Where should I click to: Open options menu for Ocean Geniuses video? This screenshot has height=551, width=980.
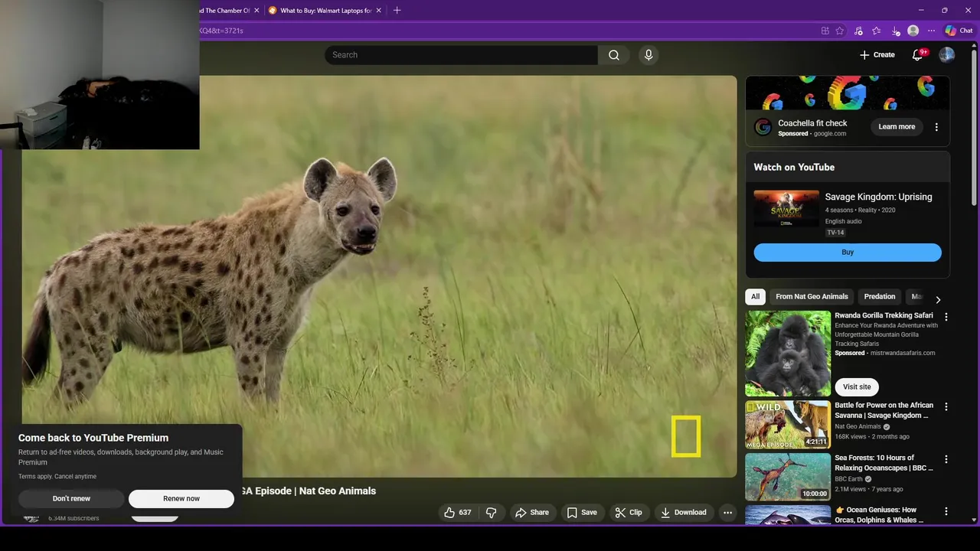pyautogui.click(x=946, y=511)
